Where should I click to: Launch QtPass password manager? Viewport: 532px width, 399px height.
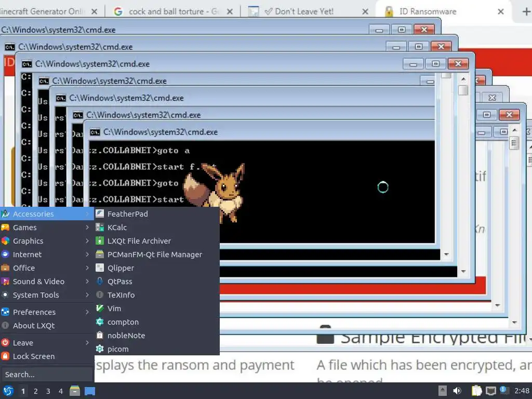click(x=157, y=282)
